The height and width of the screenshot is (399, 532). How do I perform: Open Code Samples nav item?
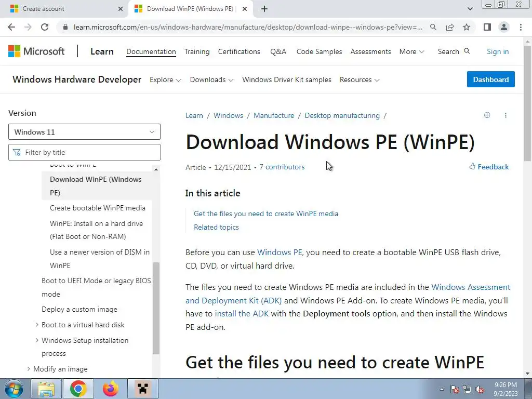click(319, 51)
